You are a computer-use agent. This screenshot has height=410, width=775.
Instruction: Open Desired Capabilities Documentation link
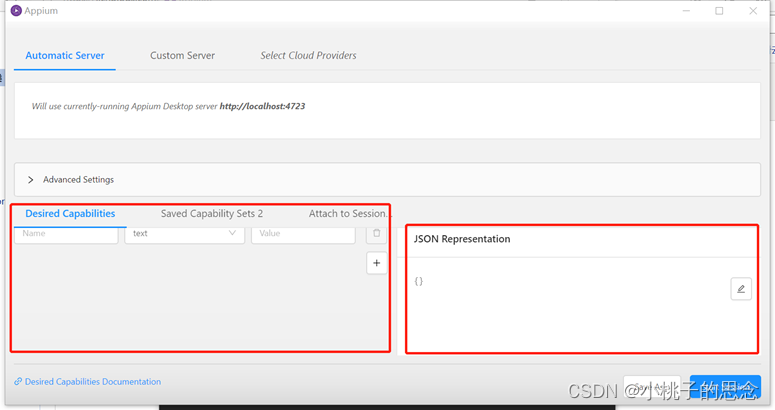(87, 381)
